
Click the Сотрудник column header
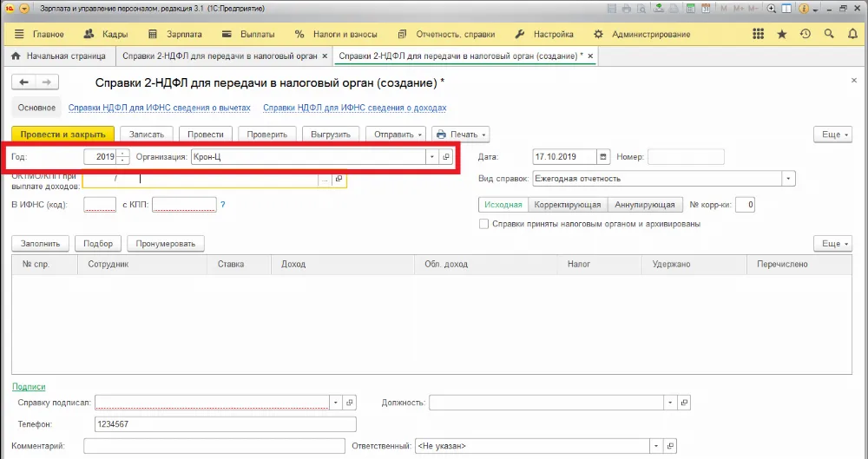(142, 265)
